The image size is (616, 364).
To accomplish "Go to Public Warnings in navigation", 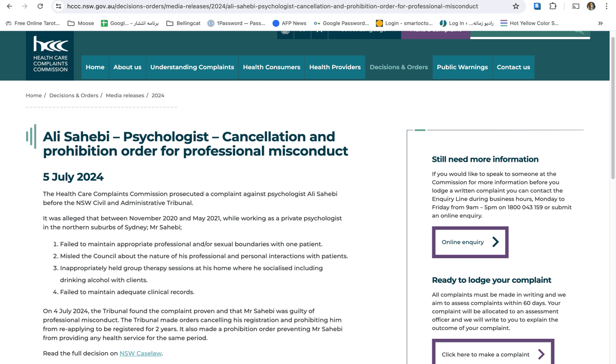I will pos(462,67).
